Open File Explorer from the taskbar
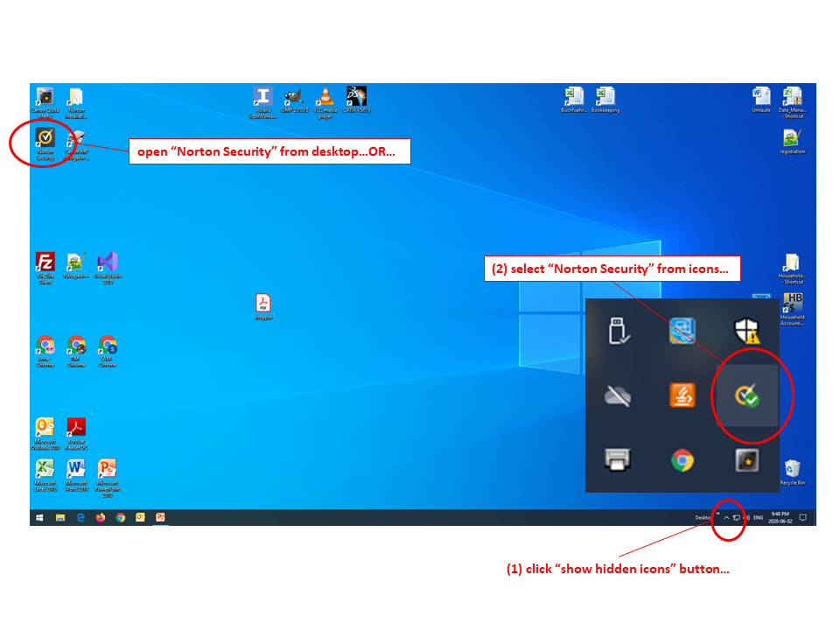840x630 pixels. (60, 518)
